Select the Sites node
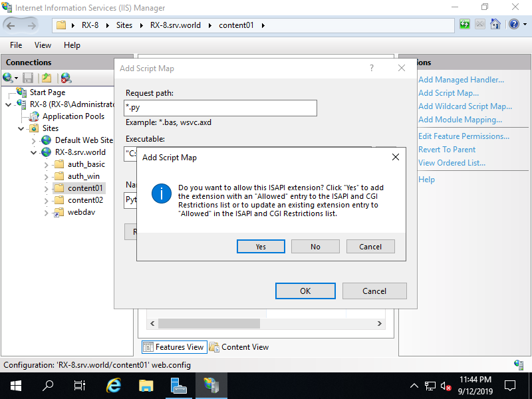The image size is (532, 399). [51, 128]
